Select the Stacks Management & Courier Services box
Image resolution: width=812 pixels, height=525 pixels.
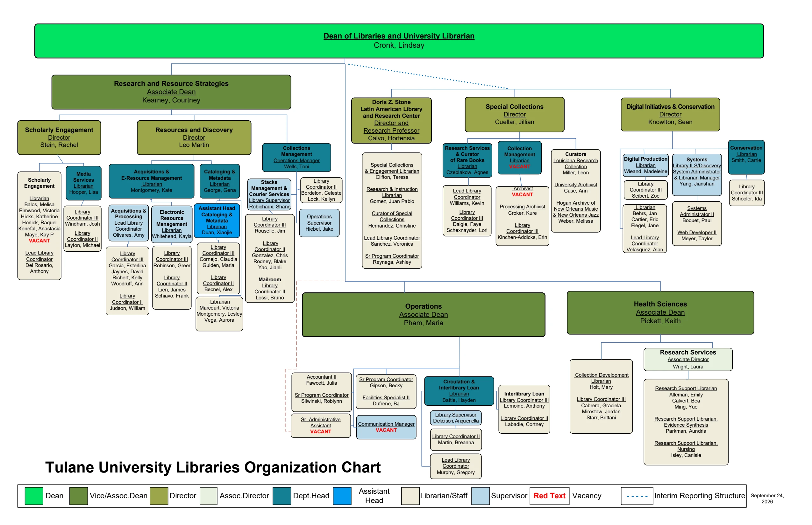pyautogui.click(x=269, y=194)
